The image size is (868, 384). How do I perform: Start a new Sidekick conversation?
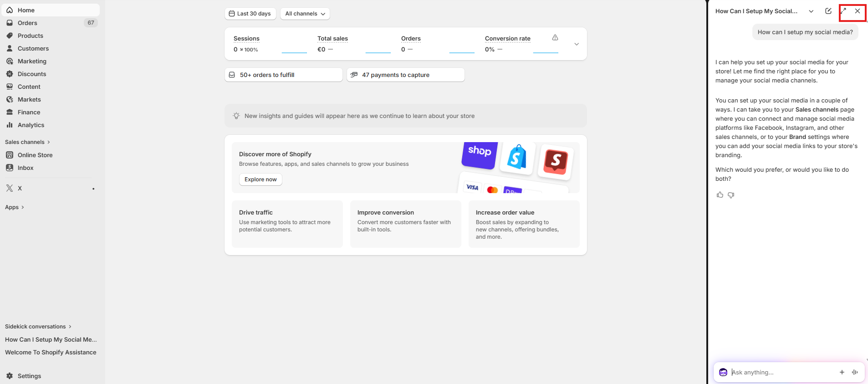coord(828,11)
